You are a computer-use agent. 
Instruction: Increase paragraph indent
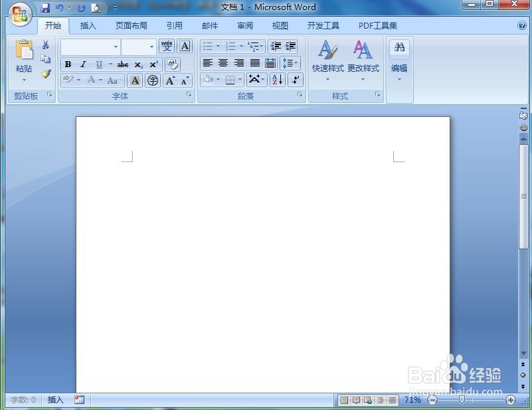(x=290, y=46)
